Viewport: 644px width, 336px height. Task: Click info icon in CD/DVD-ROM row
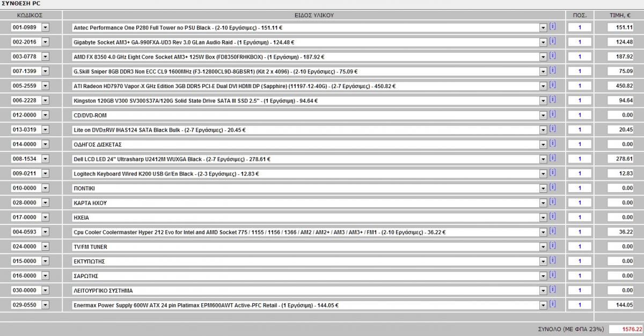(552, 113)
